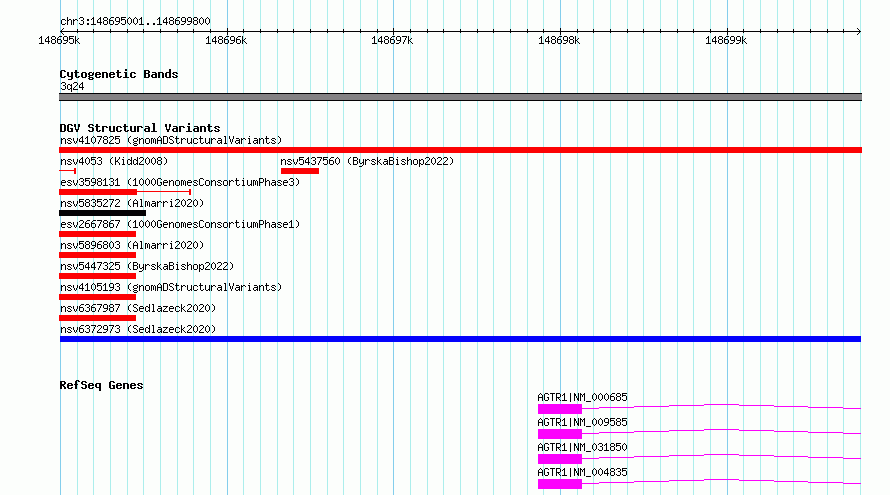890x495 pixels.
Task: Open the AGTR1|NM_004835 transcript label
Action: tap(582, 472)
